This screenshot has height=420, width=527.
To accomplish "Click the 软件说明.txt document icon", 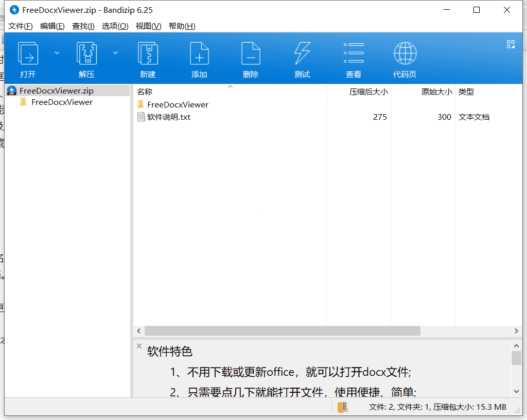I will point(141,117).
